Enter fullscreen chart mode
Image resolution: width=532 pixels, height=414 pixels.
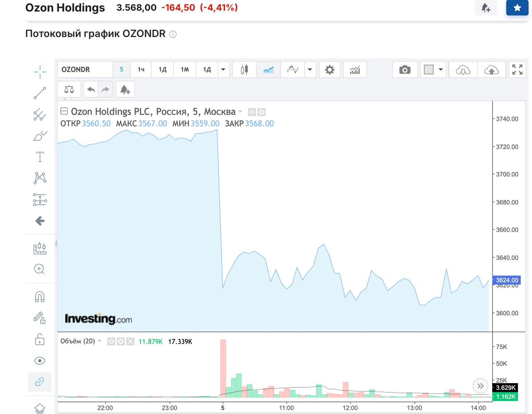(517, 70)
